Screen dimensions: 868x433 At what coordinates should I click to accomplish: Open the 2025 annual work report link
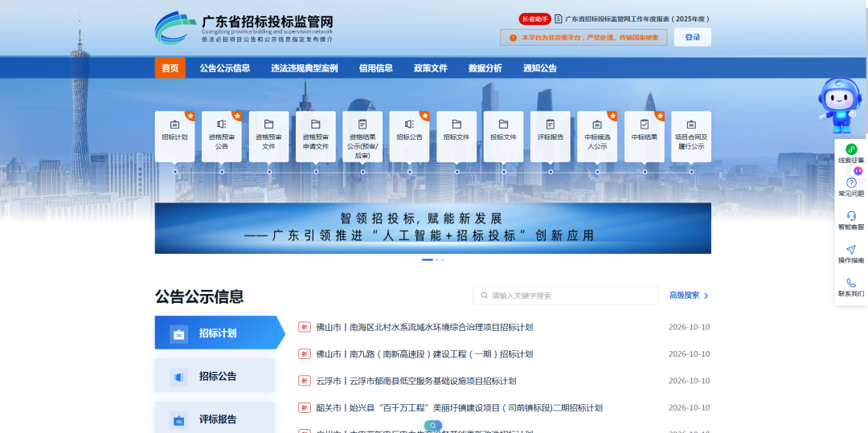click(637, 18)
